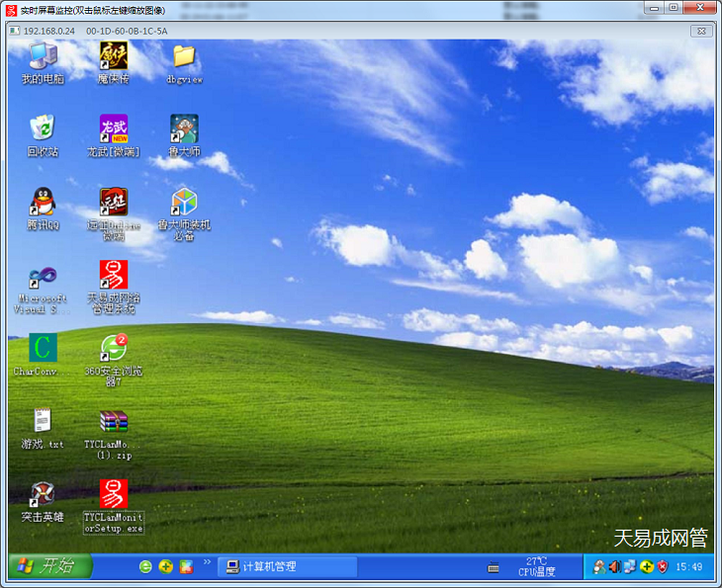Click the TYCLanMonitorSetup.exe installer icon

[114, 494]
